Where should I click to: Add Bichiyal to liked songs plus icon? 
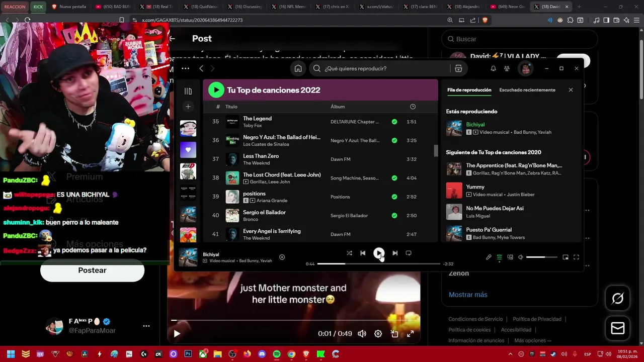click(x=282, y=257)
